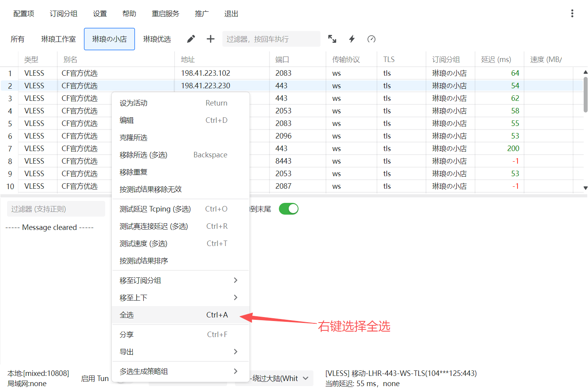Click the pencil edit group icon
Screen dimensions: 588x392
[191, 39]
